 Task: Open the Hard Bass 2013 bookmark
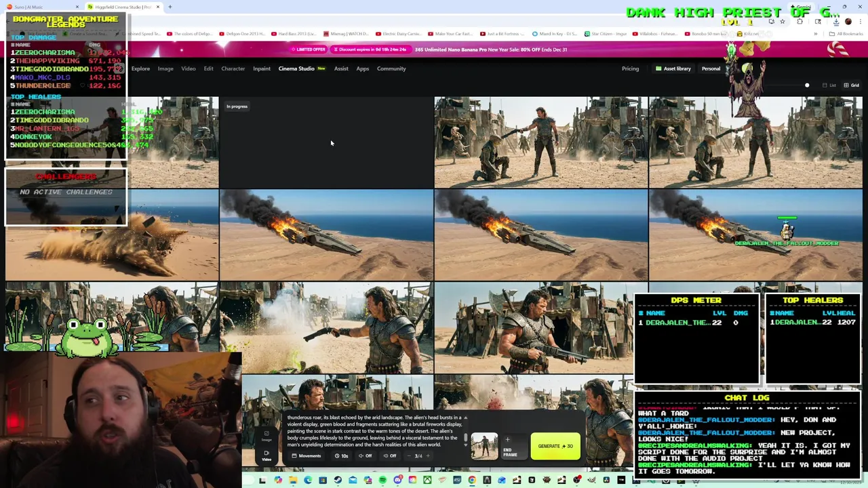point(292,34)
